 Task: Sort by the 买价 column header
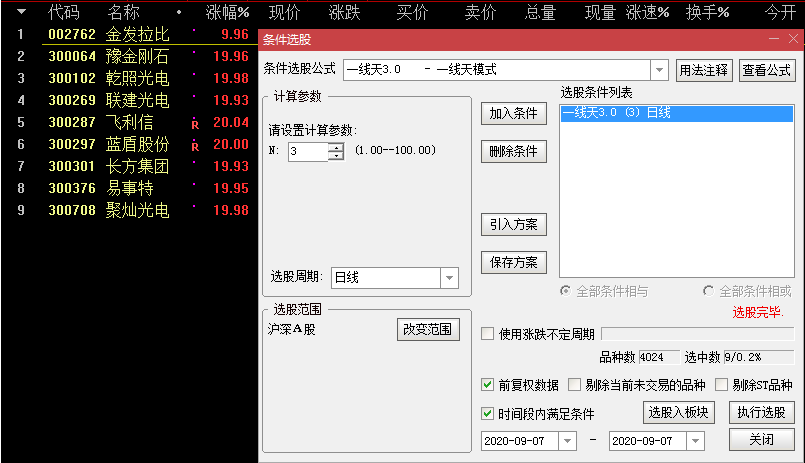[412, 12]
